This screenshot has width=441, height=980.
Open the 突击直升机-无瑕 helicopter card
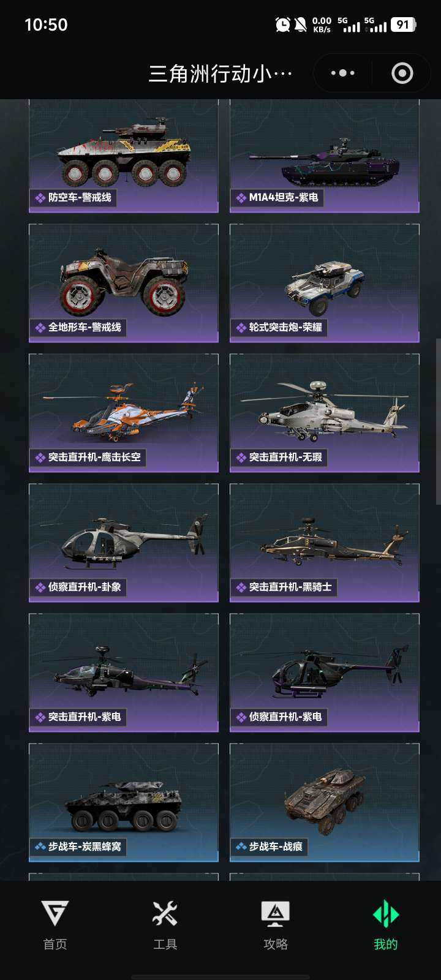pos(325,413)
